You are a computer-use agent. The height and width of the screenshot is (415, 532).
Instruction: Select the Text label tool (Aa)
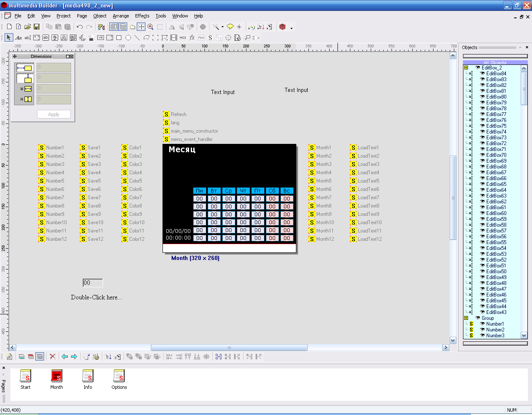point(18,37)
